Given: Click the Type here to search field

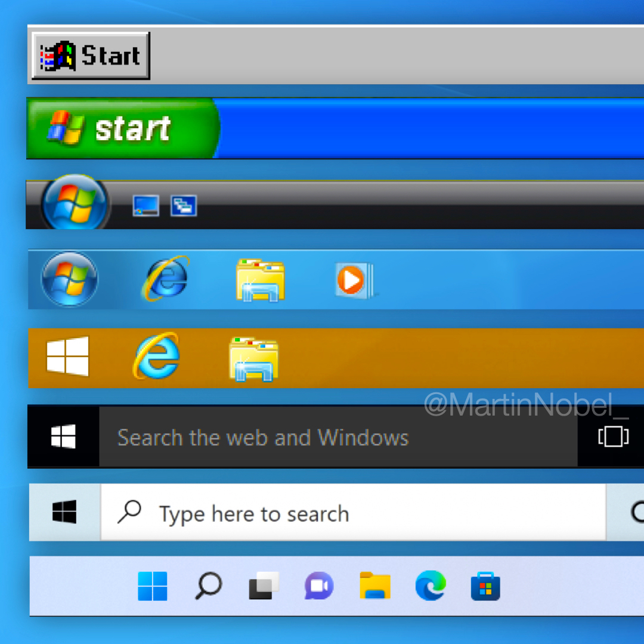Looking at the screenshot, I should pos(353,513).
